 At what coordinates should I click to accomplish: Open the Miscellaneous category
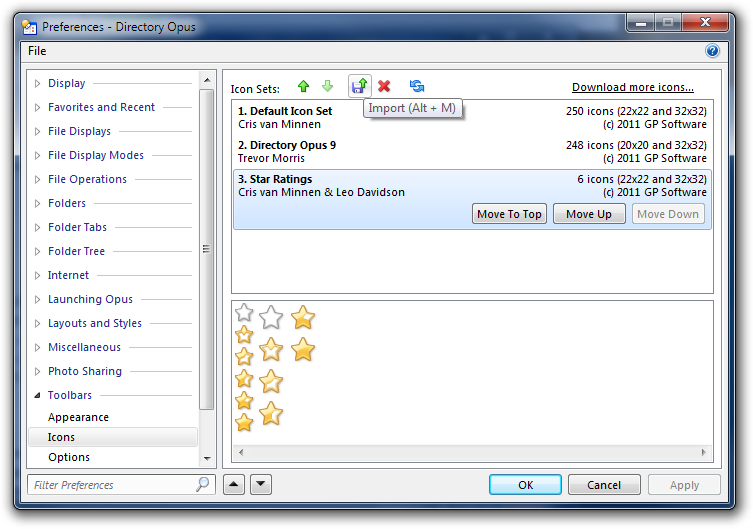coord(85,348)
